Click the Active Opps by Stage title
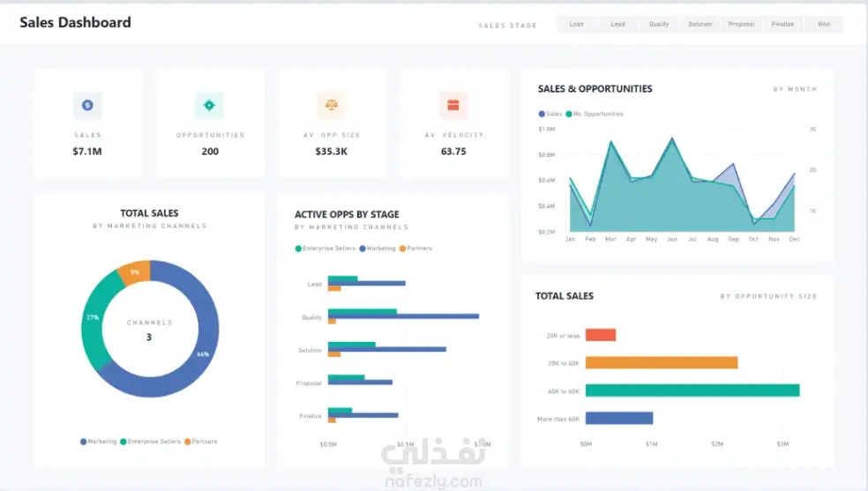This screenshot has width=868, height=491. tap(347, 214)
